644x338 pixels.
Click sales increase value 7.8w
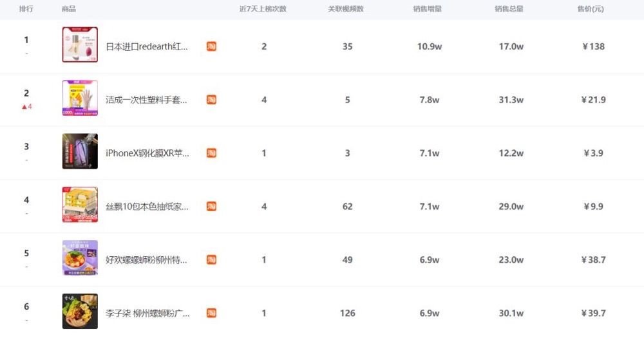(x=430, y=100)
